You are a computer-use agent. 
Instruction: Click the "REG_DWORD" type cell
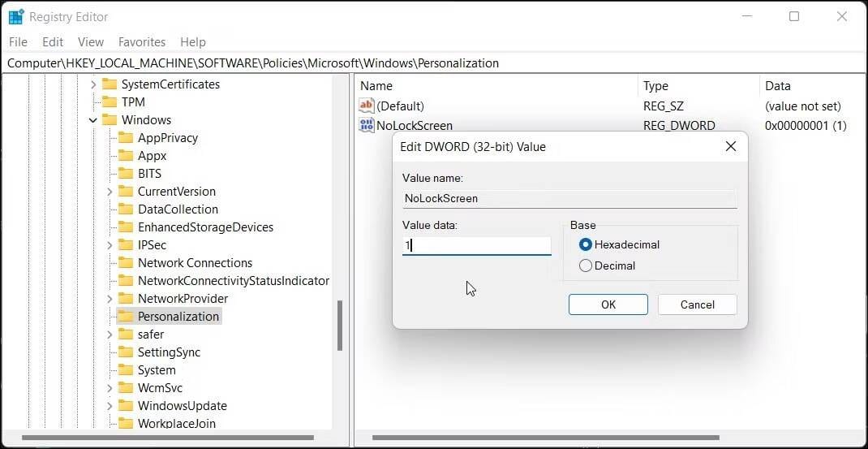pos(679,126)
